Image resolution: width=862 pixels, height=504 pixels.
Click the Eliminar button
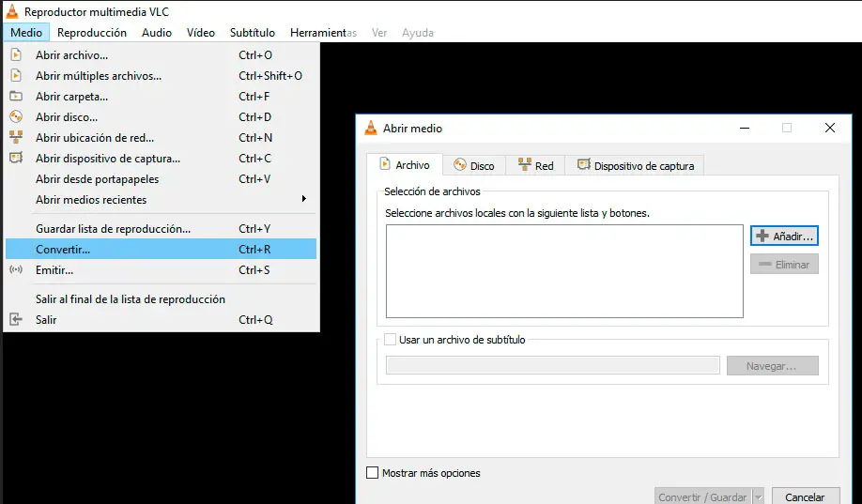[784, 264]
